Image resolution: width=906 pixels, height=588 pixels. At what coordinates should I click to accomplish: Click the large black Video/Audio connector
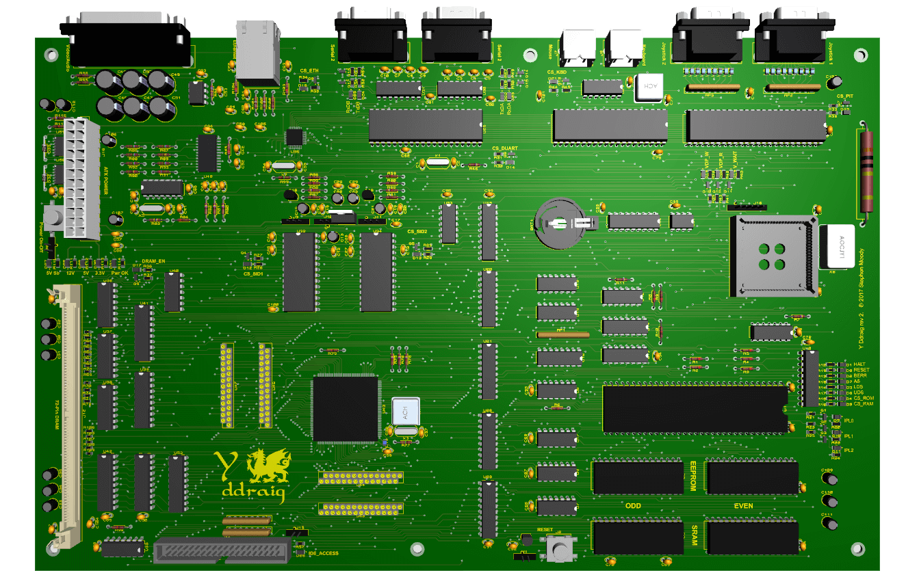click(x=124, y=40)
